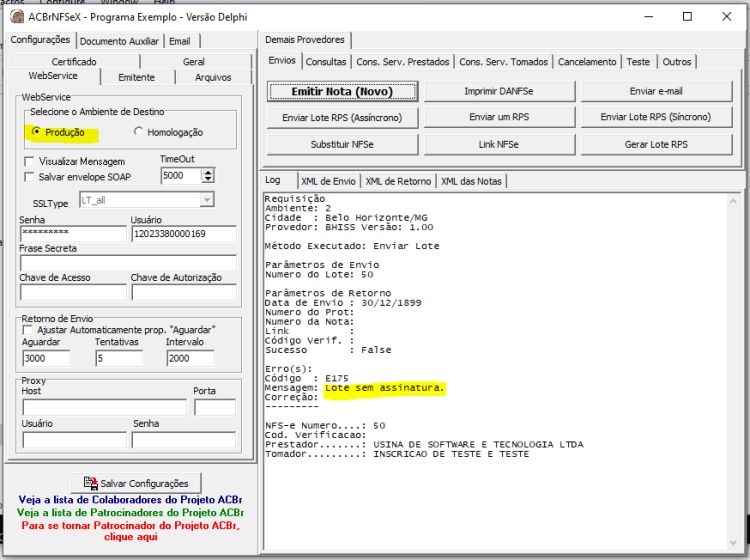This screenshot has height=560, width=750.
Task: Increase TimeOut with the up arrow
Action: pos(208,172)
